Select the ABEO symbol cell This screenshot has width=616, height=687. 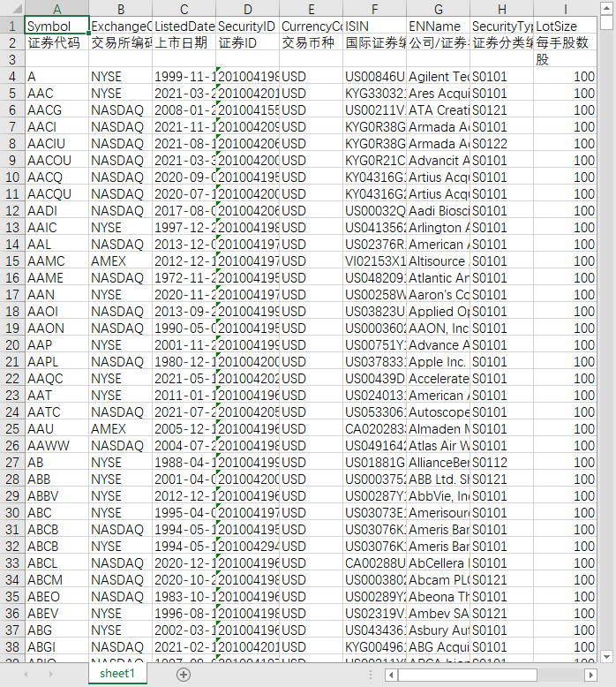(56, 596)
